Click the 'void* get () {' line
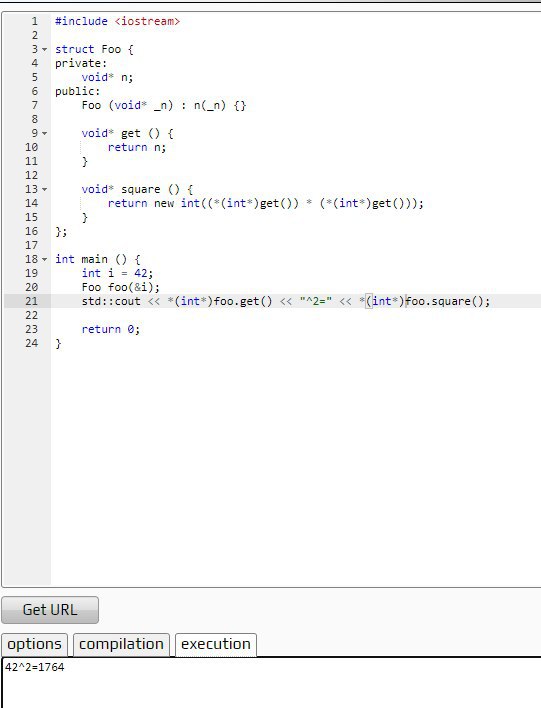The image size is (541, 708). (127, 133)
